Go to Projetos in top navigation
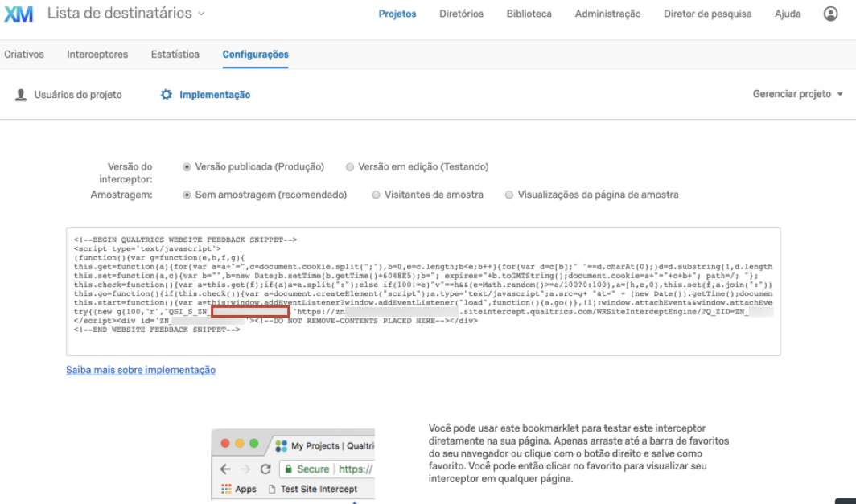 pos(397,14)
